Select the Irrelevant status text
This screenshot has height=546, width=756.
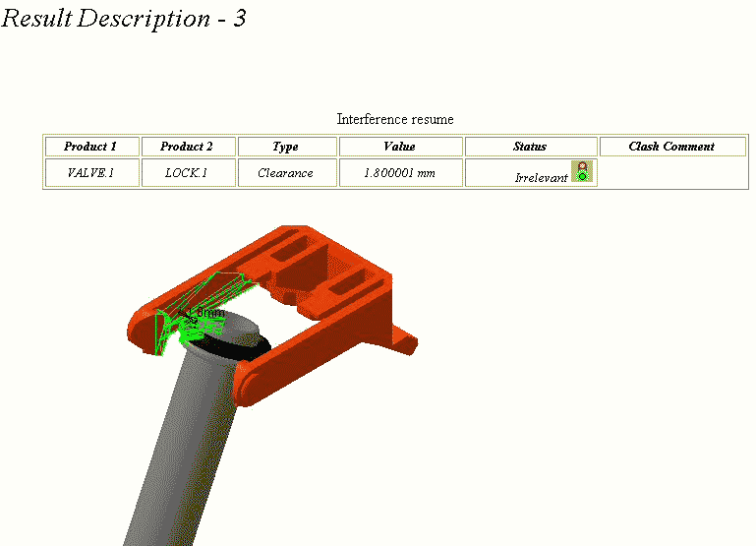(x=541, y=178)
